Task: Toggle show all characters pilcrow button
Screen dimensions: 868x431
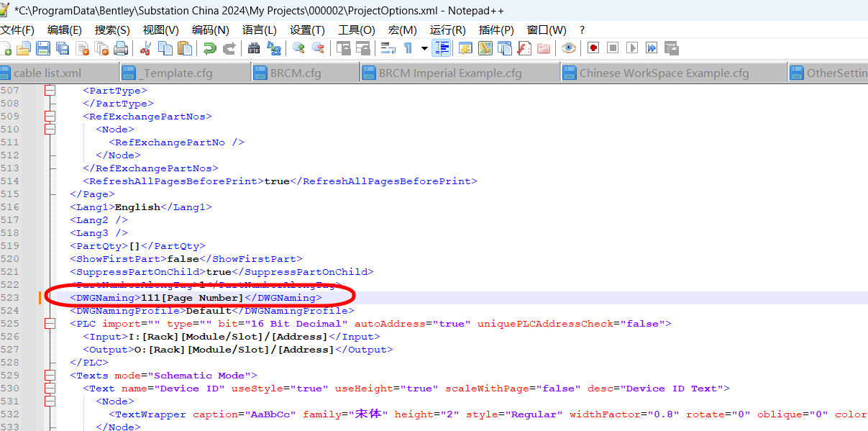Action: 408,48
